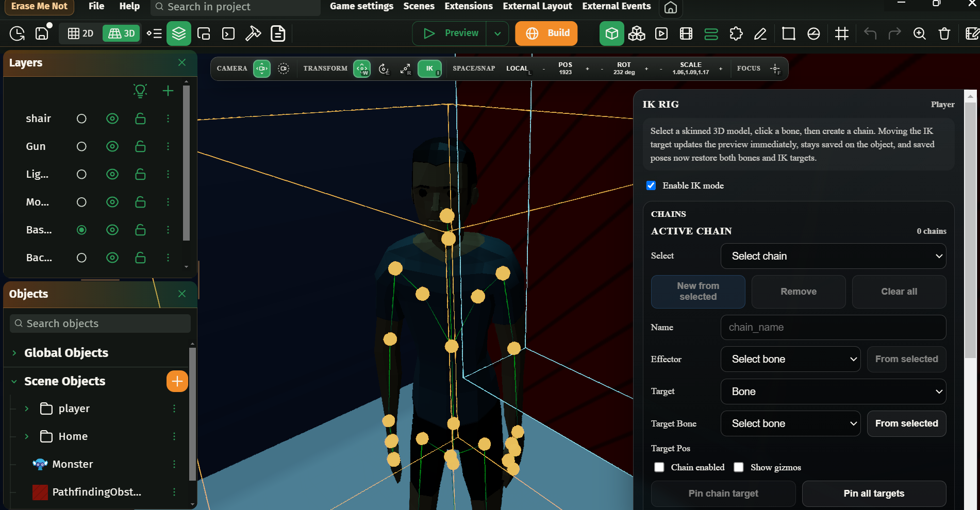Toggle the grid hash icon
Image resolution: width=980 pixels, height=510 pixels.
click(x=841, y=34)
